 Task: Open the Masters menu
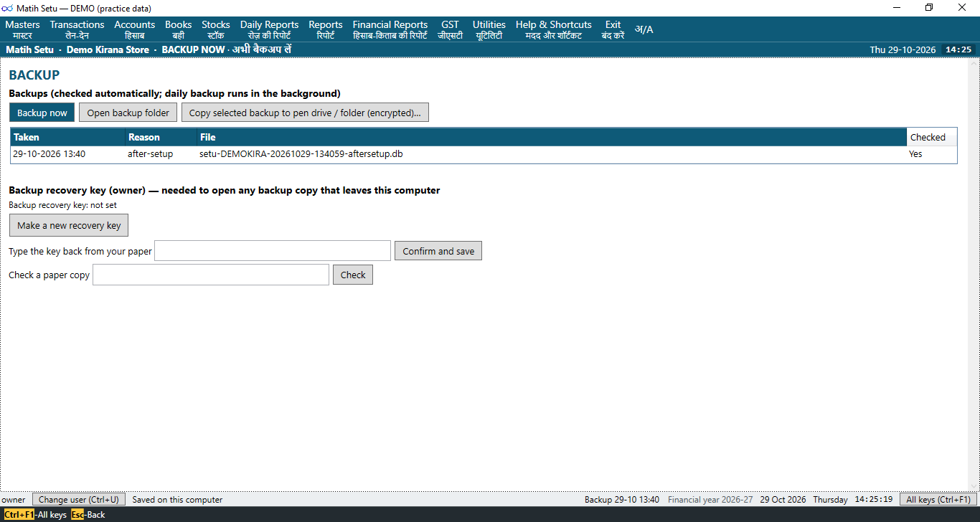pyautogui.click(x=22, y=29)
